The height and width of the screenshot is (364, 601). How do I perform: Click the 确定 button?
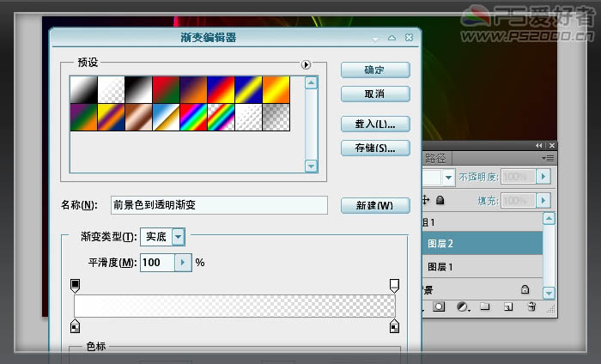click(374, 70)
